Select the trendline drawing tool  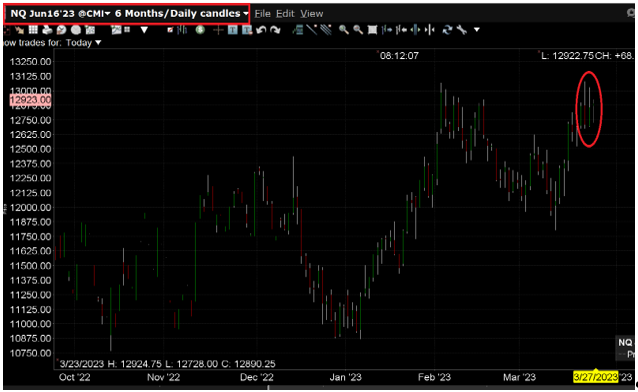pyautogui.click(x=312, y=29)
